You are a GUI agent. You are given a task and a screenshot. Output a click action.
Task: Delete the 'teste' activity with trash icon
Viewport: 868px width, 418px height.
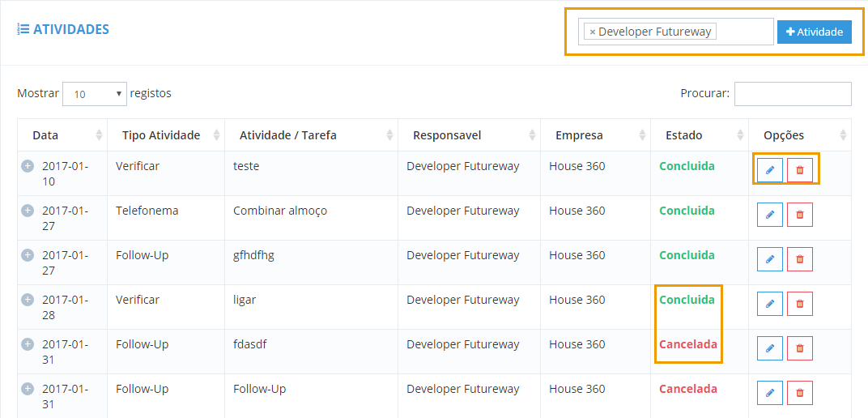(x=799, y=170)
